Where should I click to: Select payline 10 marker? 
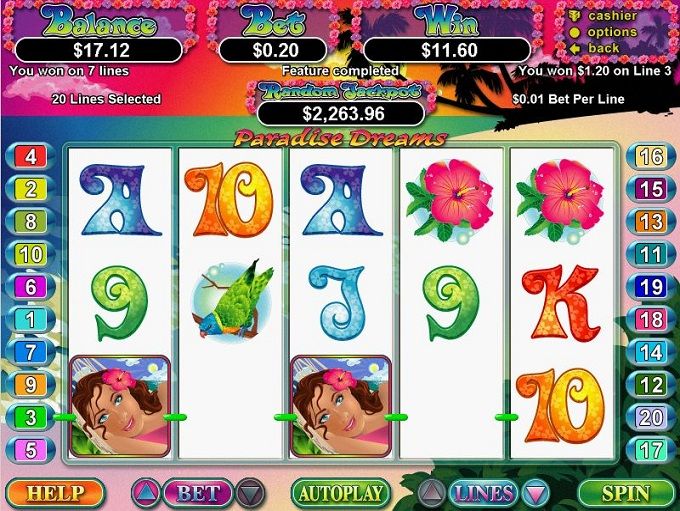(31, 254)
